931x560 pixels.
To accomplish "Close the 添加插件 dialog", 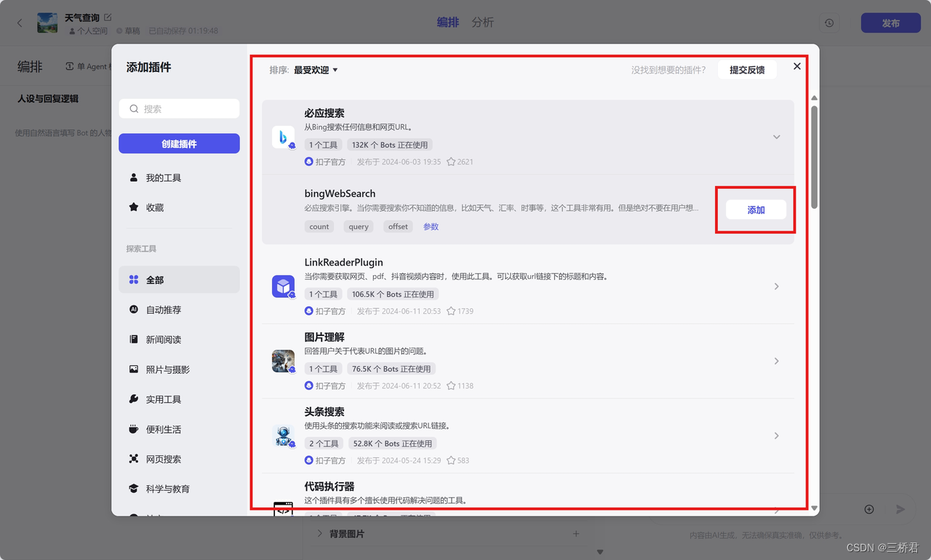I will [797, 66].
